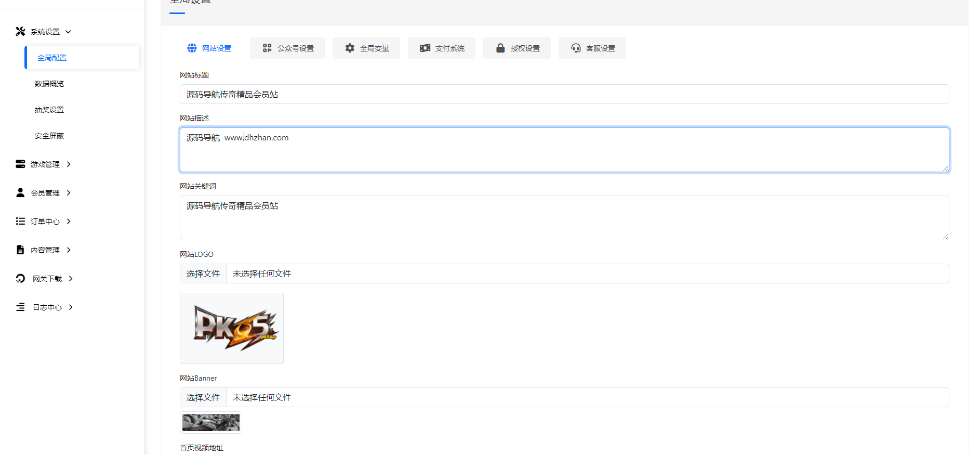980x455 pixels.
Task: Expand the 订单中心 submenu arrow
Action: point(69,222)
